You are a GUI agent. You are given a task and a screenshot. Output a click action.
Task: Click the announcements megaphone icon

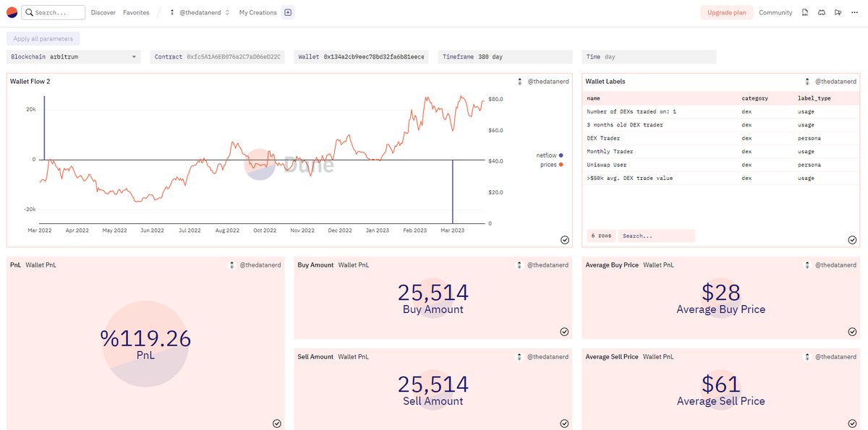pos(838,12)
